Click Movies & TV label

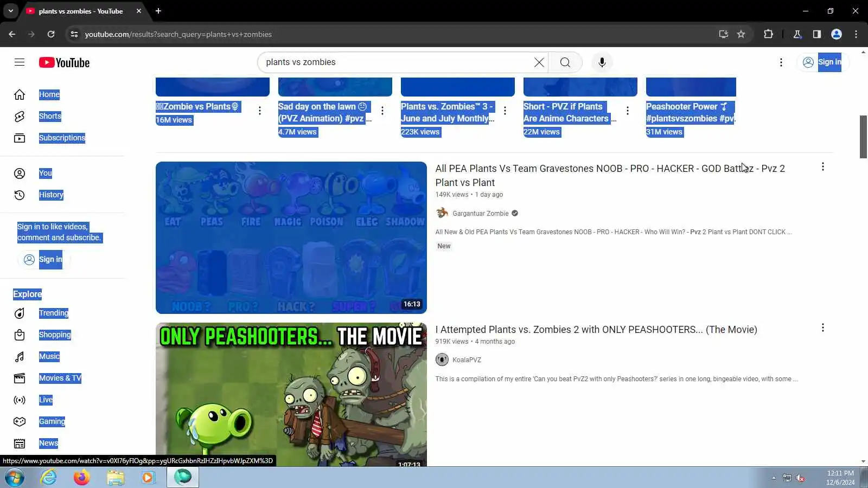[60, 378]
